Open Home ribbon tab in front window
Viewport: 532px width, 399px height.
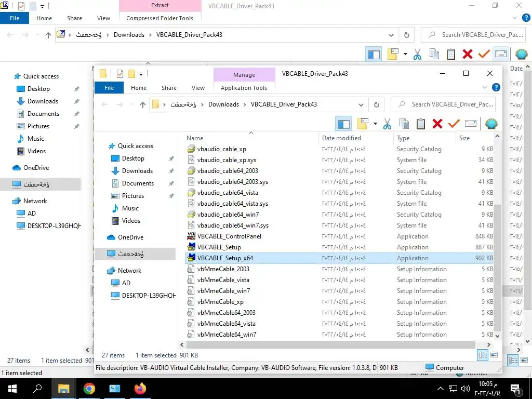coord(139,88)
